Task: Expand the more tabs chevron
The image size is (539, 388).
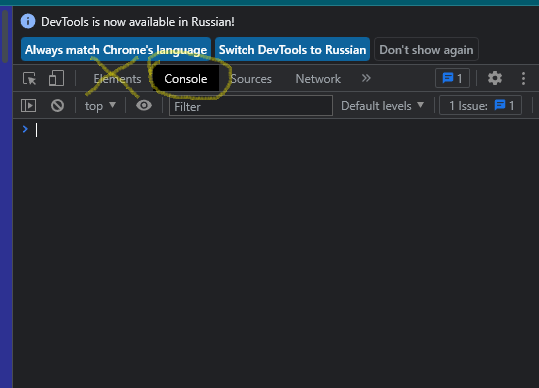Action: coord(366,78)
